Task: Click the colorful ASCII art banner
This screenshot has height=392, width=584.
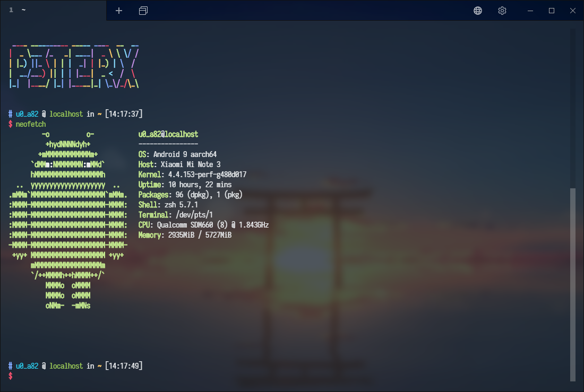Action: click(74, 66)
